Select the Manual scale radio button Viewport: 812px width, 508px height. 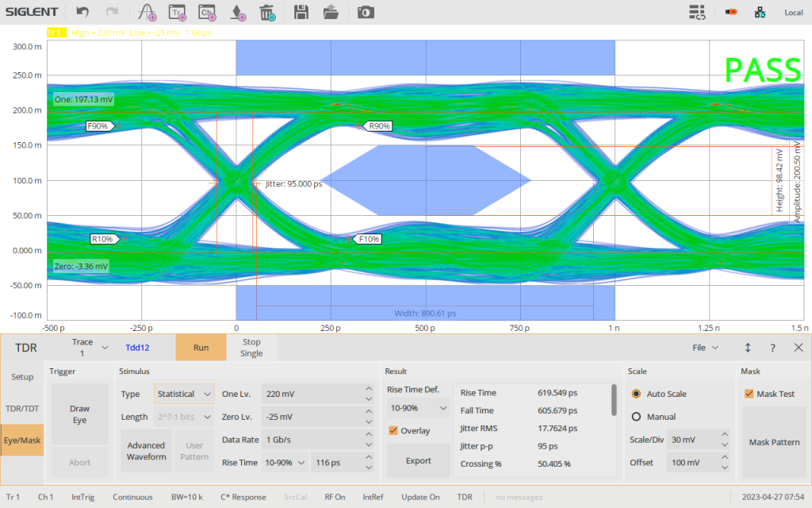click(x=636, y=417)
